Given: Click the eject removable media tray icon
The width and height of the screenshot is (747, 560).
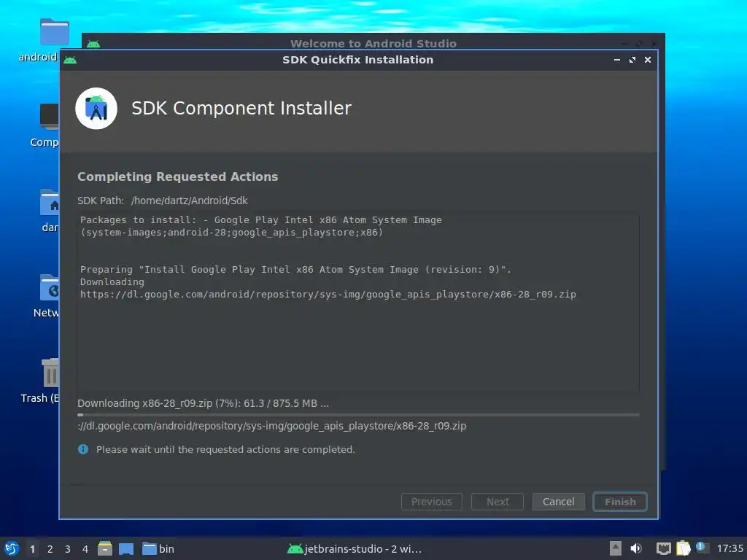Looking at the screenshot, I should 615,548.
